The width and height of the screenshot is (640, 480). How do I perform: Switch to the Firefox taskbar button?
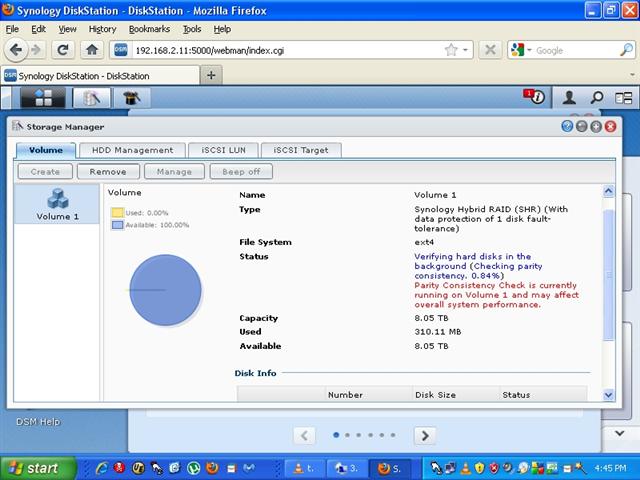click(389, 469)
